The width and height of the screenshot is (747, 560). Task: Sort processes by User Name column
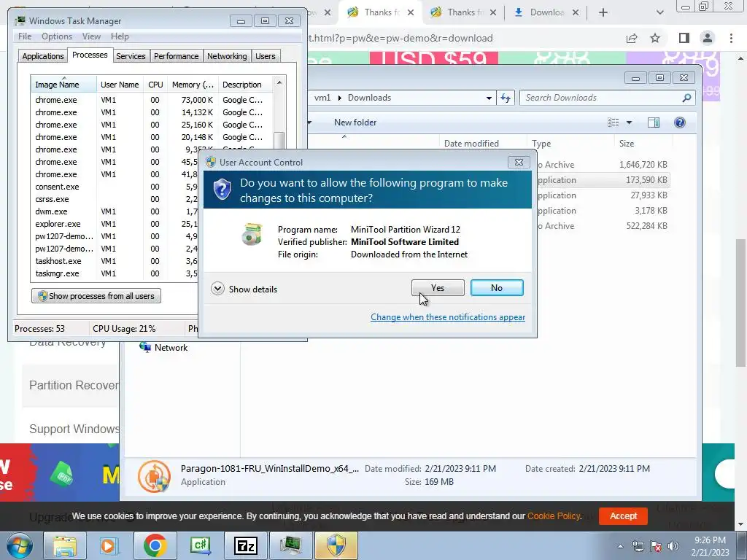coord(120,85)
